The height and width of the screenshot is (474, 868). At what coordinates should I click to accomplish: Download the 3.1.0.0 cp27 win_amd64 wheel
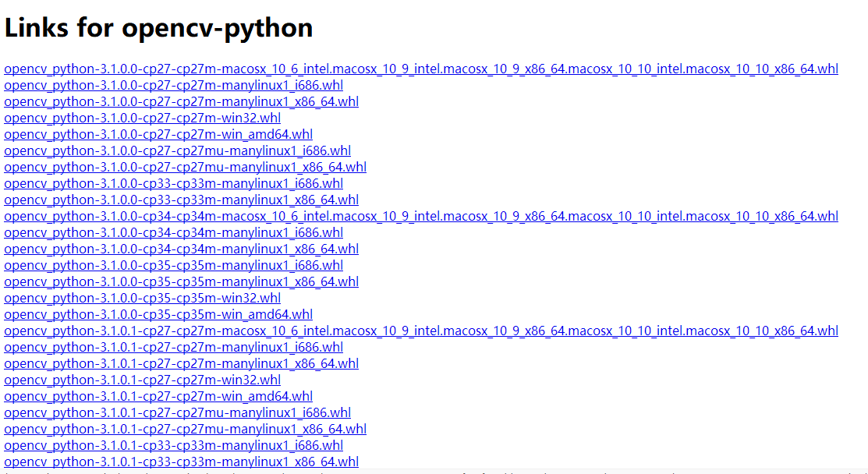[158, 134]
